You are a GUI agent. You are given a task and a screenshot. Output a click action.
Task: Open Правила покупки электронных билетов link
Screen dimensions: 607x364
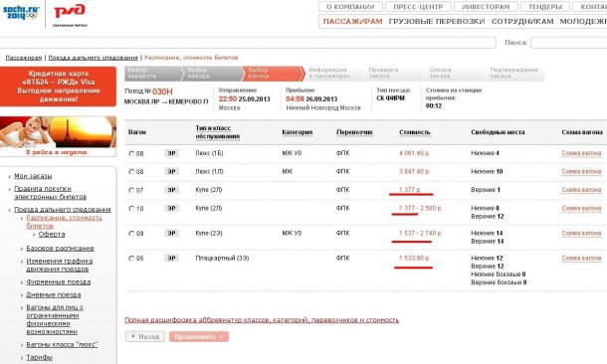[x=51, y=193]
